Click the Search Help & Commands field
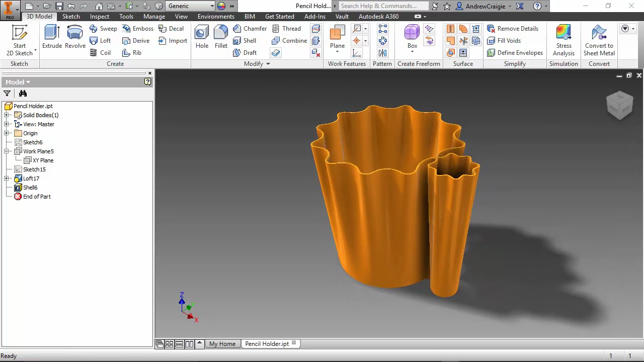 click(383, 6)
